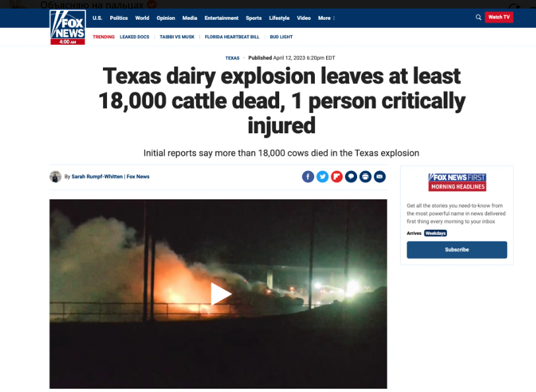Play the dairy explosion video
This screenshot has height=392, width=536.
[x=220, y=294]
